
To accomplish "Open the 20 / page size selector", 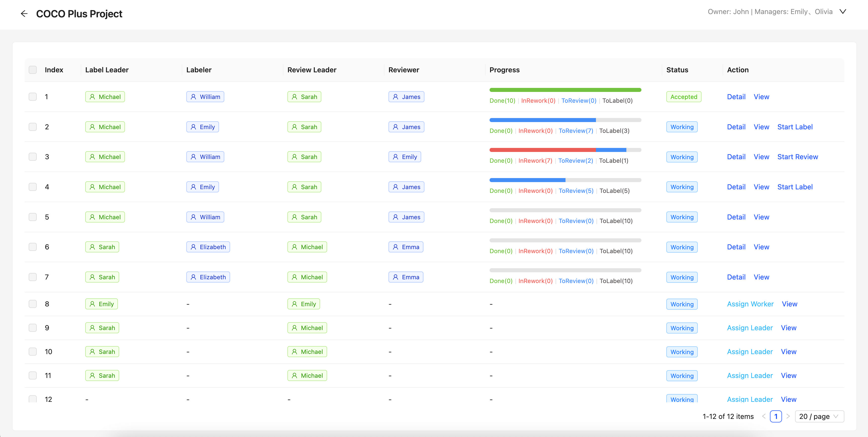I will coord(819,416).
